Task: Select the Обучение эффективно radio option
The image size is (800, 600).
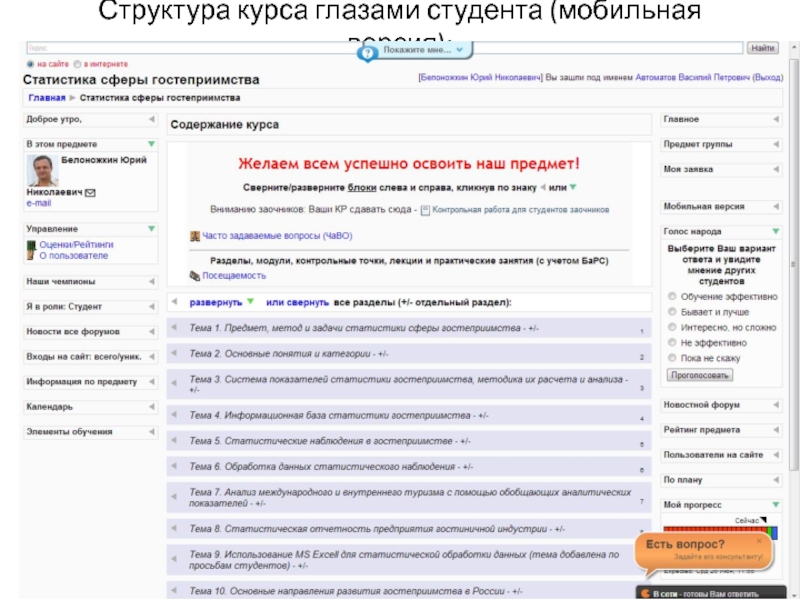Action: coord(671,297)
